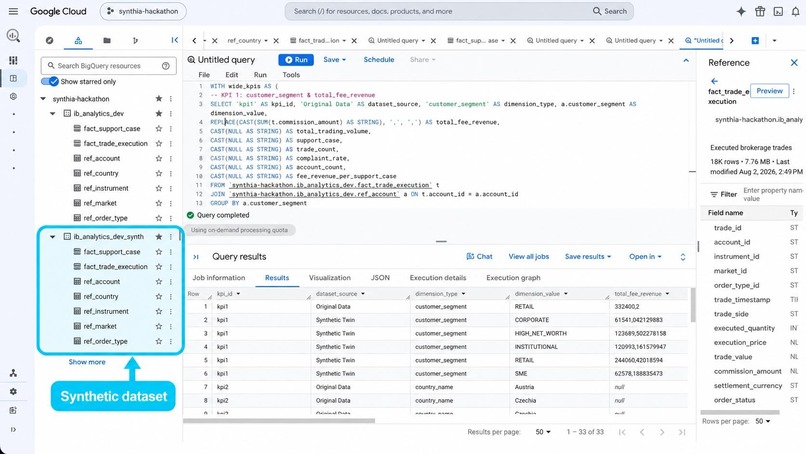Close the ref_country query tab
The width and height of the screenshot is (806, 454).
[276, 41]
